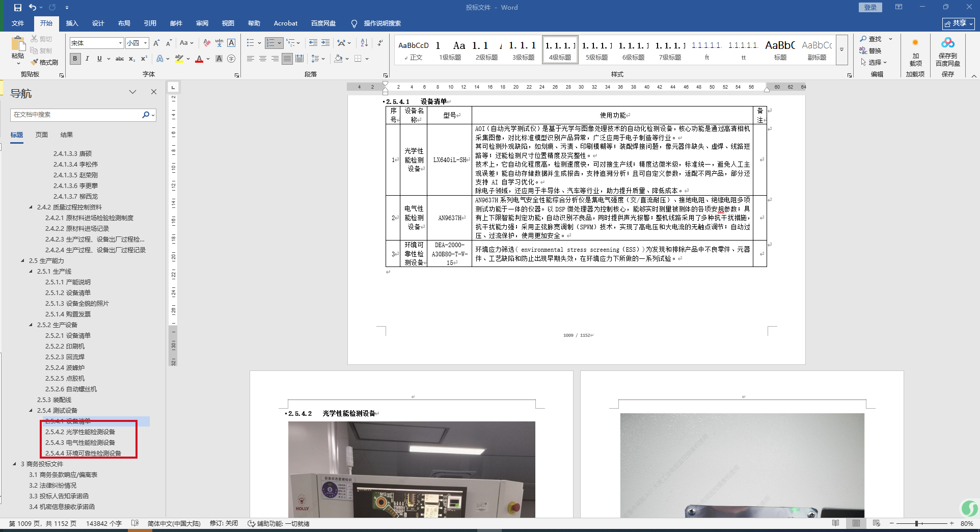The height and width of the screenshot is (532, 980).
Task: Align text to the left
Action: click(250, 59)
